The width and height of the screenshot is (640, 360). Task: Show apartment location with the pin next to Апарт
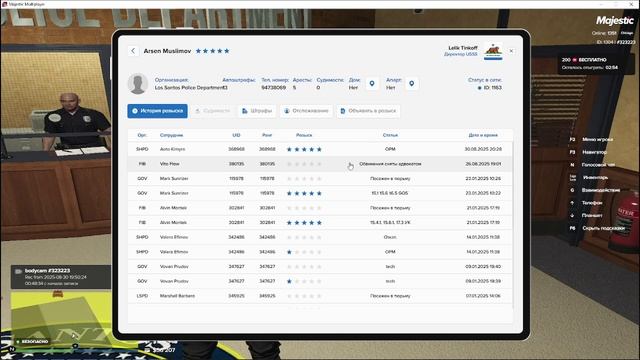[x=411, y=84]
